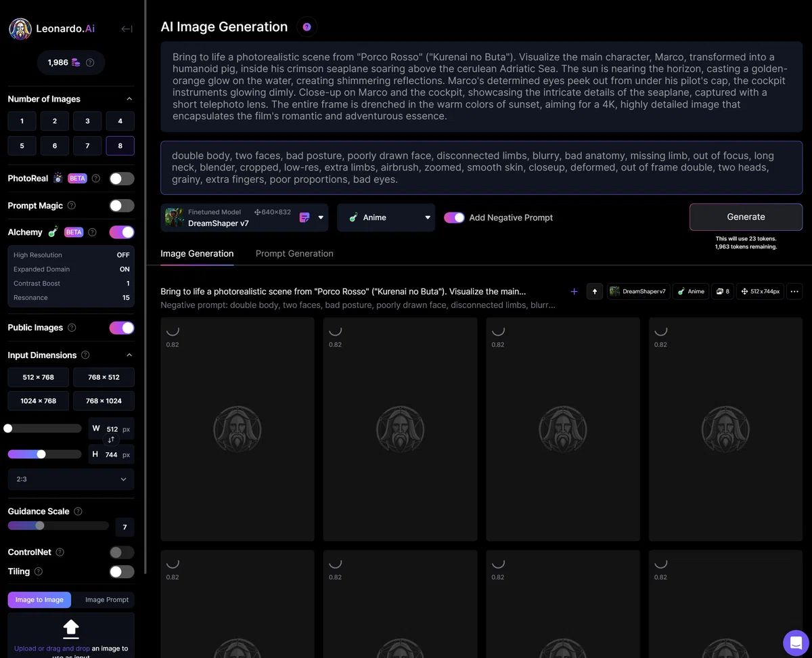The height and width of the screenshot is (658, 812).
Task: Switch to the Image Prompt tab
Action: click(107, 600)
